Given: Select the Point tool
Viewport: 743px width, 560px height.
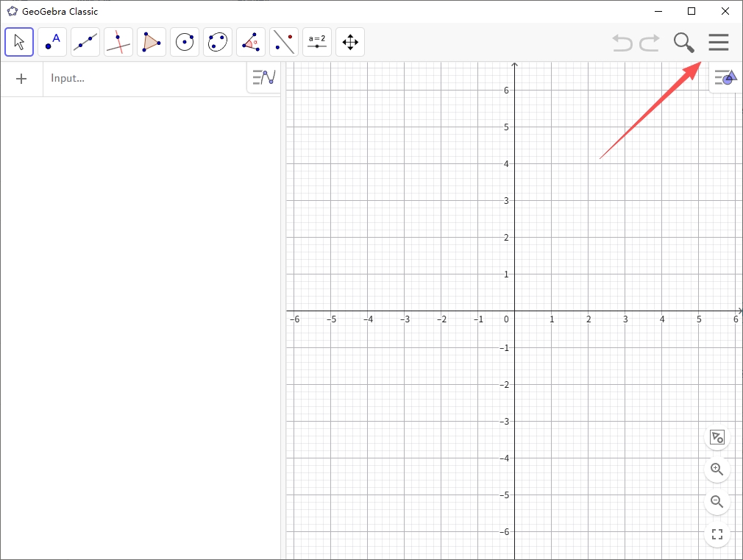Looking at the screenshot, I should pos(52,42).
